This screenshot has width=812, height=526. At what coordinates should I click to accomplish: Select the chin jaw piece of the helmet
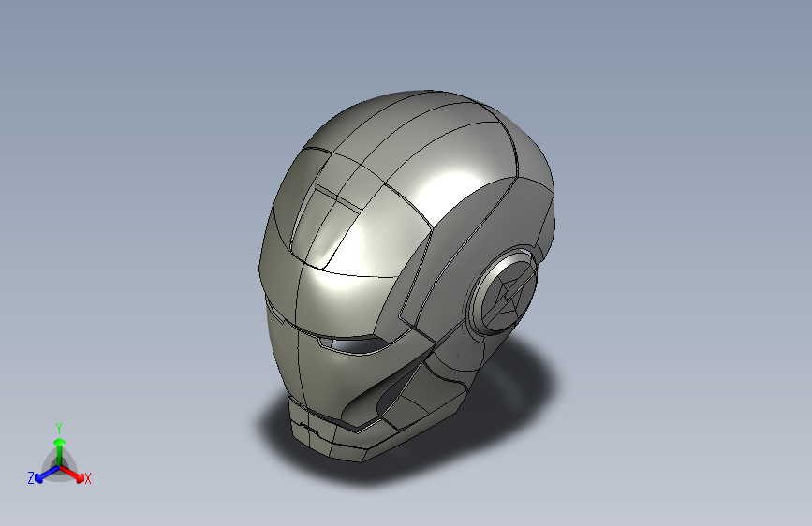point(332,436)
